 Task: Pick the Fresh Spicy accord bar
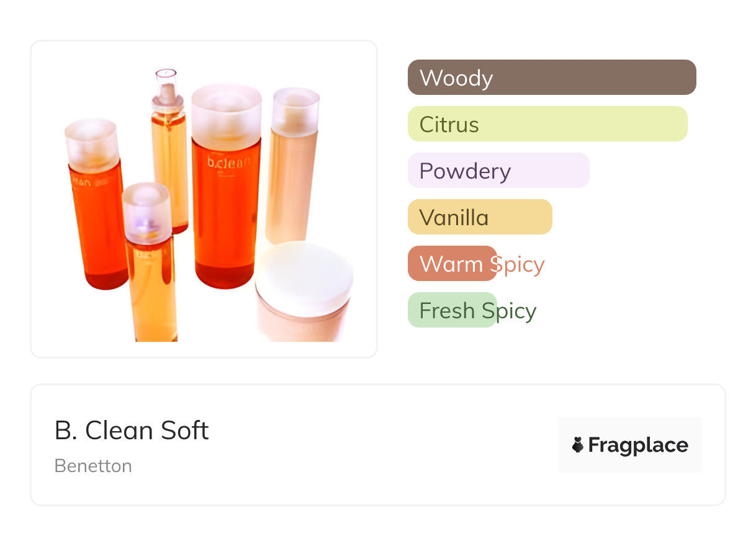click(x=452, y=310)
